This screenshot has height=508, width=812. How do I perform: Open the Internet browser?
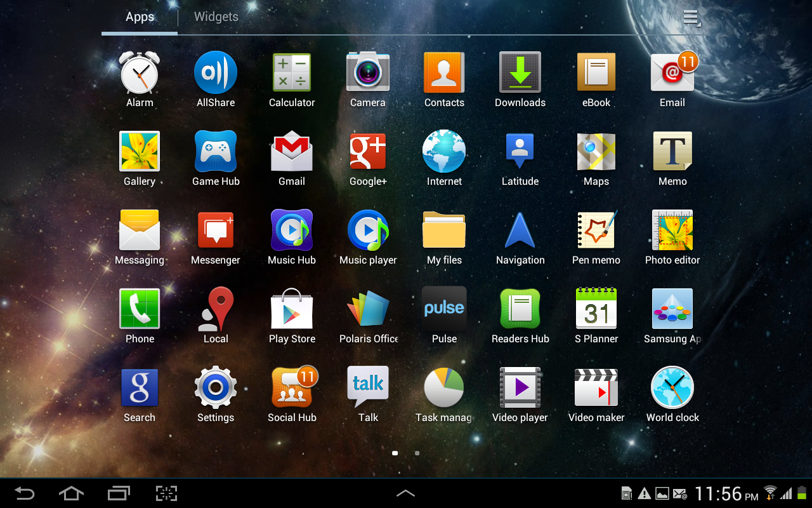pos(444,158)
